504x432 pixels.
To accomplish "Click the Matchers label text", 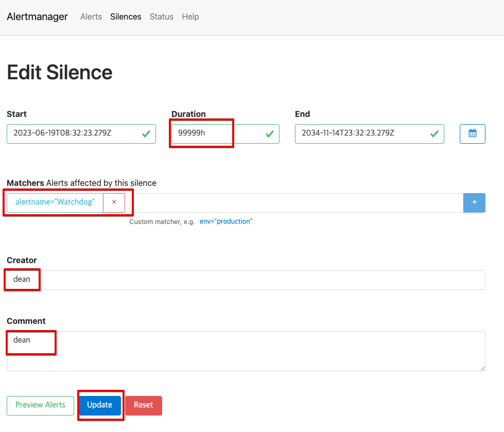I will pos(25,183).
